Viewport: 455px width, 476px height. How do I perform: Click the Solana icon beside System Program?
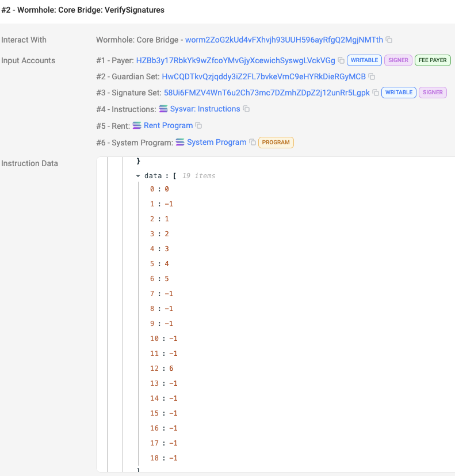(180, 142)
